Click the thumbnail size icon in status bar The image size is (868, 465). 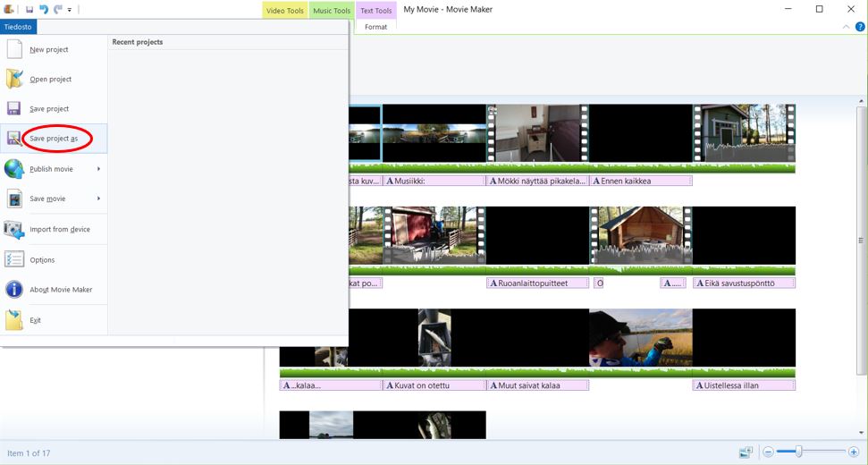pyautogui.click(x=746, y=452)
